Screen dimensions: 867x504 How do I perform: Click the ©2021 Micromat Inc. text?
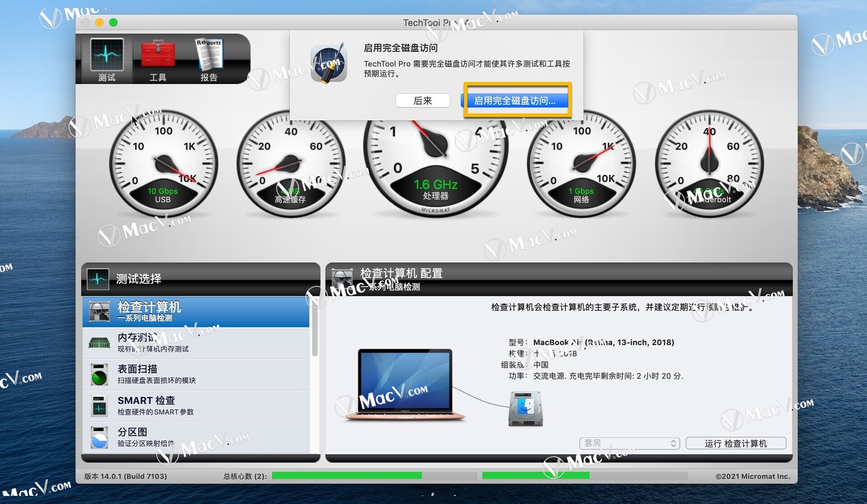tap(752, 476)
